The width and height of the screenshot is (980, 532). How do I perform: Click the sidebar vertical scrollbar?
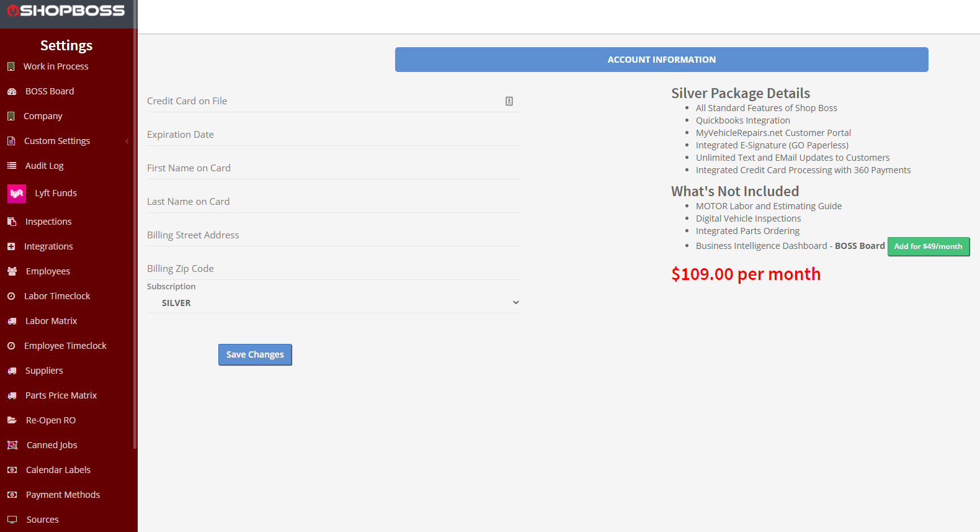click(135, 248)
